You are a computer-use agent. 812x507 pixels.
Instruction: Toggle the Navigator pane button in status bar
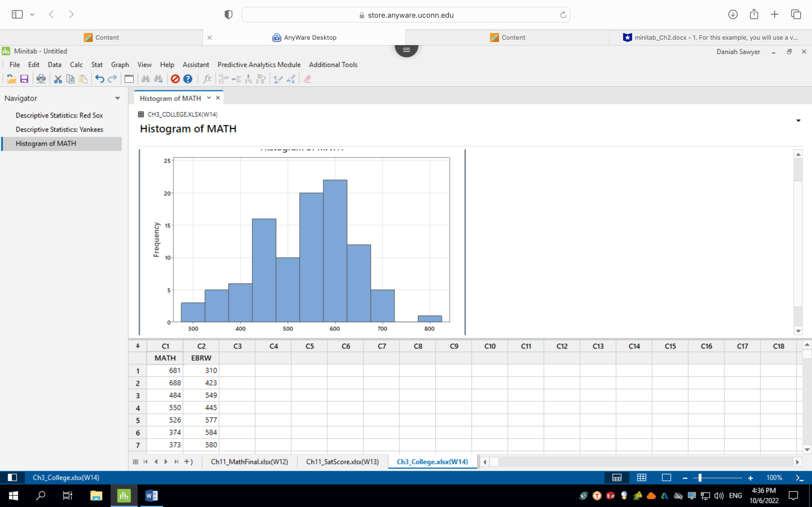click(x=12, y=477)
